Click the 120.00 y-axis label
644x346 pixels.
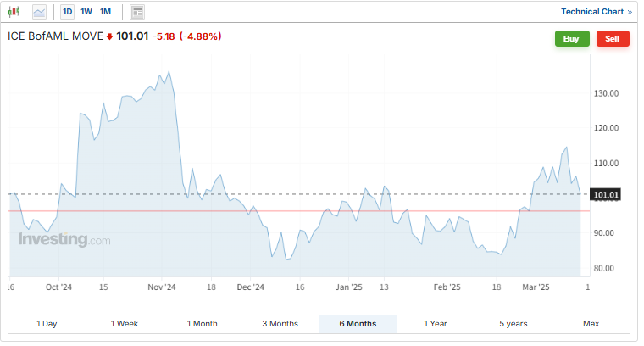tap(606, 128)
